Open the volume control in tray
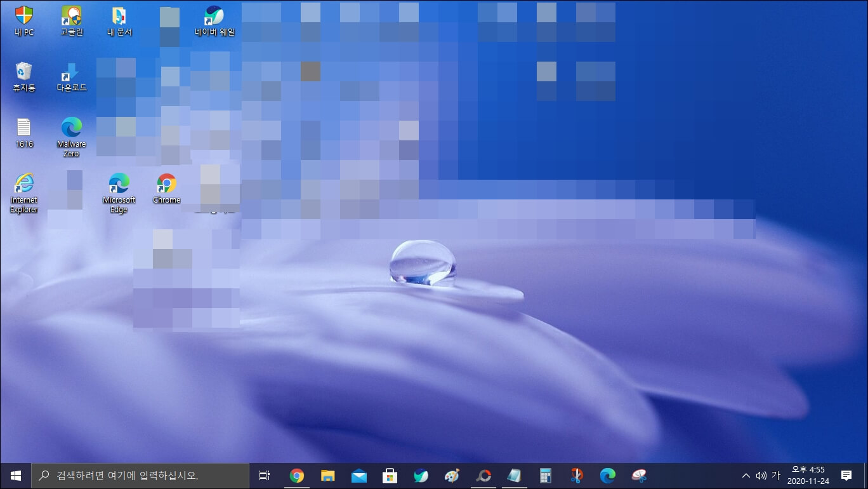The height and width of the screenshot is (489, 868). 761,476
